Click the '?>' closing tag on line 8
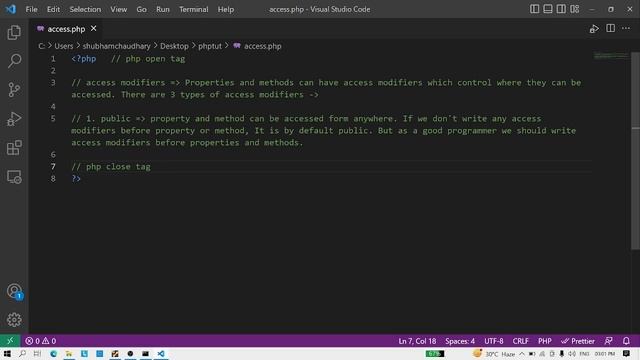The height and width of the screenshot is (360, 640). click(x=76, y=178)
